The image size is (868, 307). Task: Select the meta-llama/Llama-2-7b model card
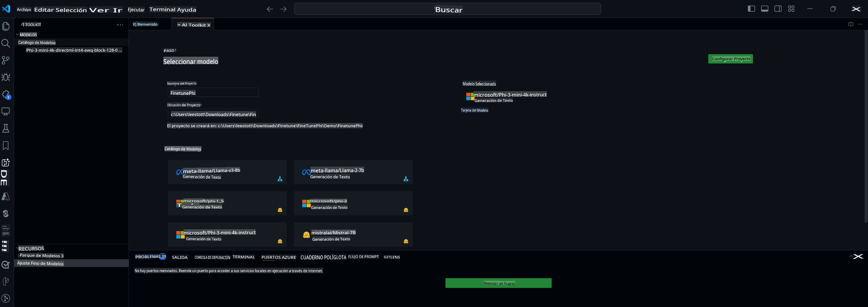pyautogui.click(x=353, y=172)
